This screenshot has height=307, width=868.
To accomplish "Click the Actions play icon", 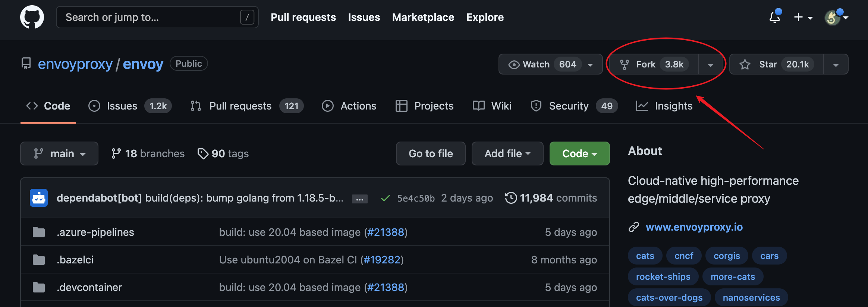I will 327,106.
